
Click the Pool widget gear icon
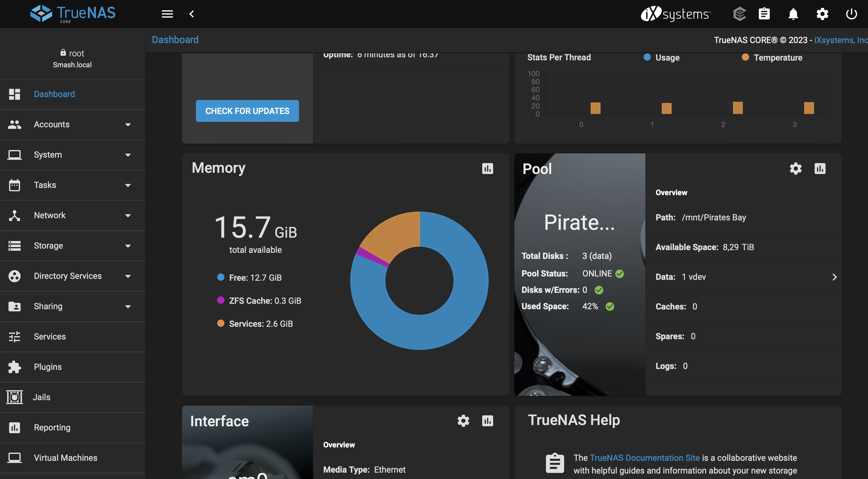[x=796, y=169]
